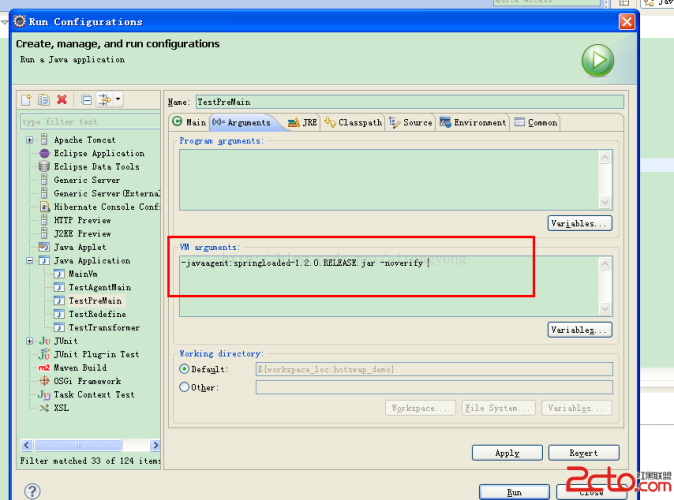Click the filter launch configurations icon

(x=104, y=100)
